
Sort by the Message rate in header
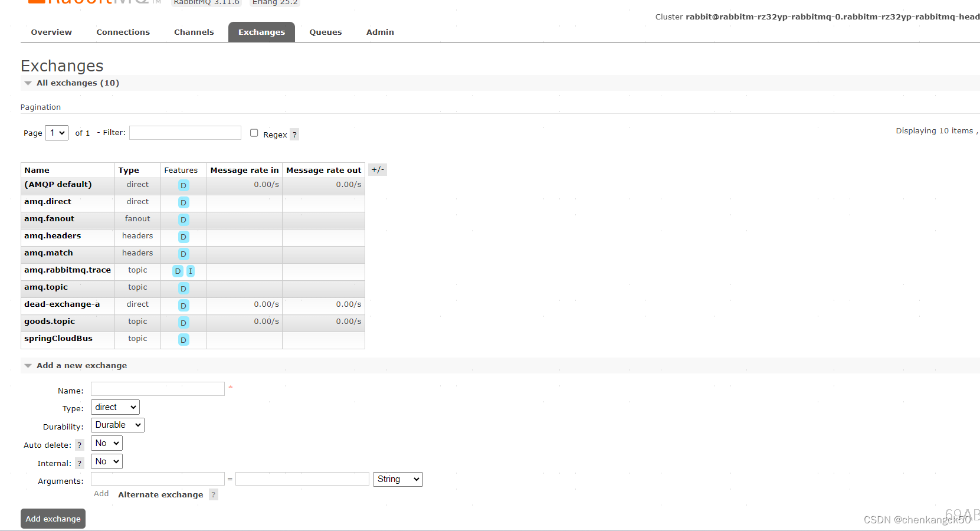pyautogui.click(x=244, y=170)
